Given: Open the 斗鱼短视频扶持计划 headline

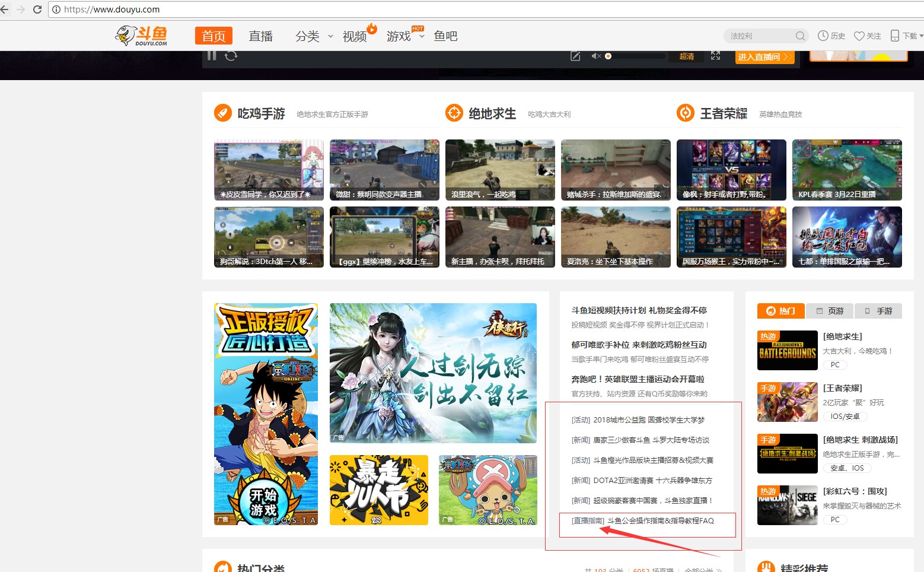Looking at the screenshot, I should [x=639, y=310].
